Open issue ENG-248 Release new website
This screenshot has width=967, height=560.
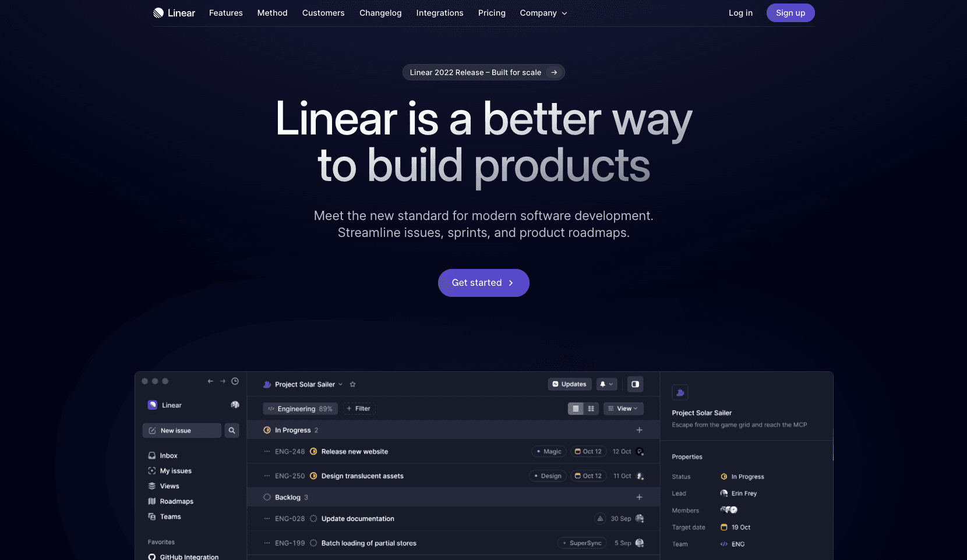(453, 452)
